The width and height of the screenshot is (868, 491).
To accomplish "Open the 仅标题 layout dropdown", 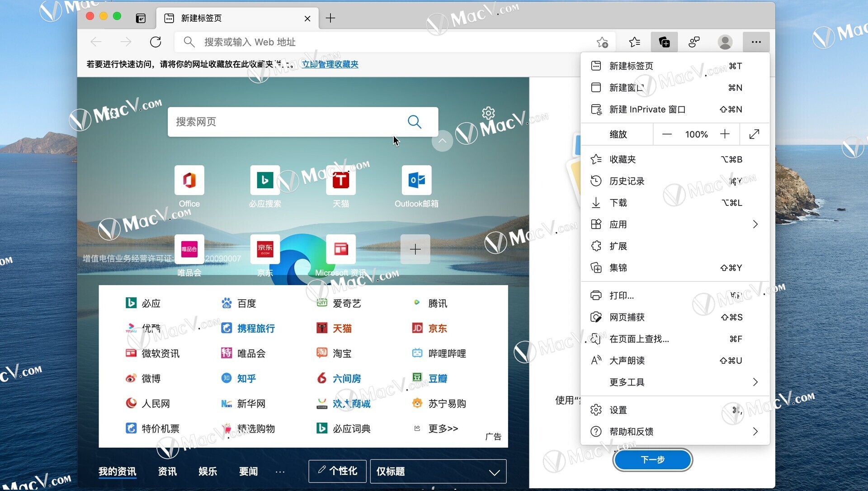I will [438, 472].
